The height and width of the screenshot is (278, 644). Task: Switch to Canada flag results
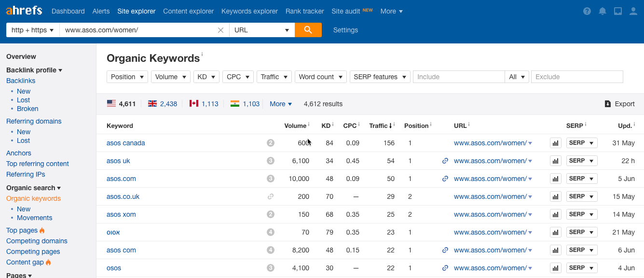[x=204, y=104]
